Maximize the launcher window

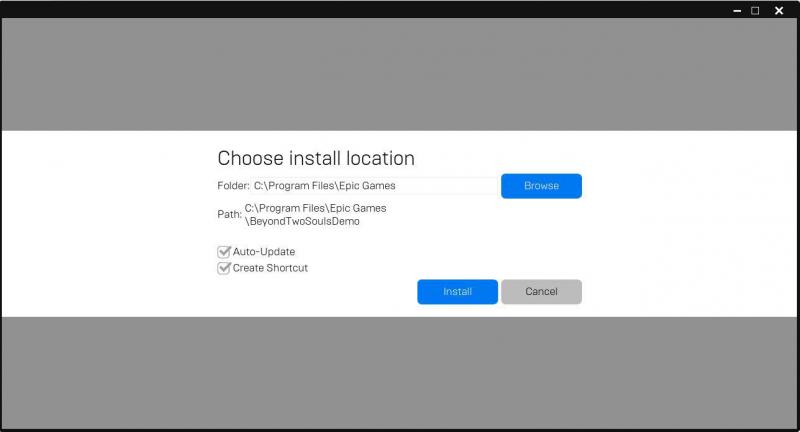755,10
